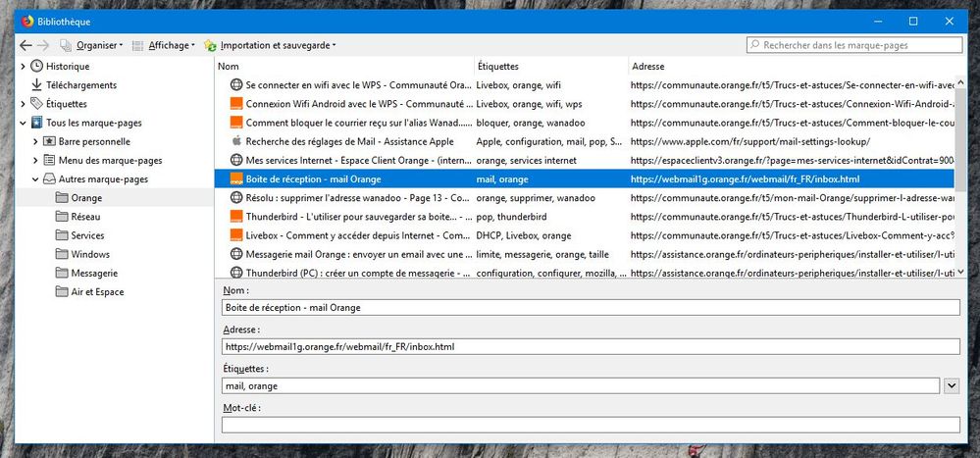
Task: Click scrollbar down arrow of bookmark list
Action: [x=960, y=273]
